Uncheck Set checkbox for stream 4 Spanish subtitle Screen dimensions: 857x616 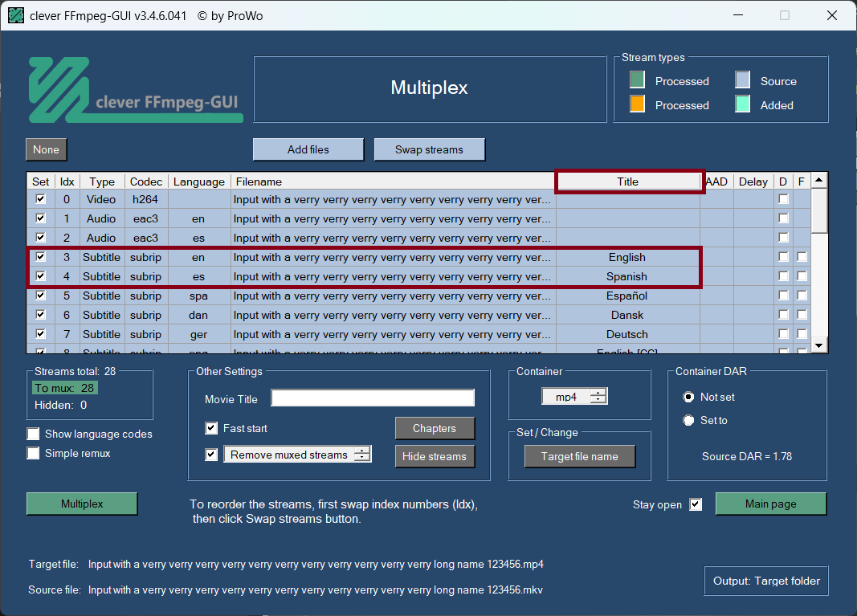point(40,276)
